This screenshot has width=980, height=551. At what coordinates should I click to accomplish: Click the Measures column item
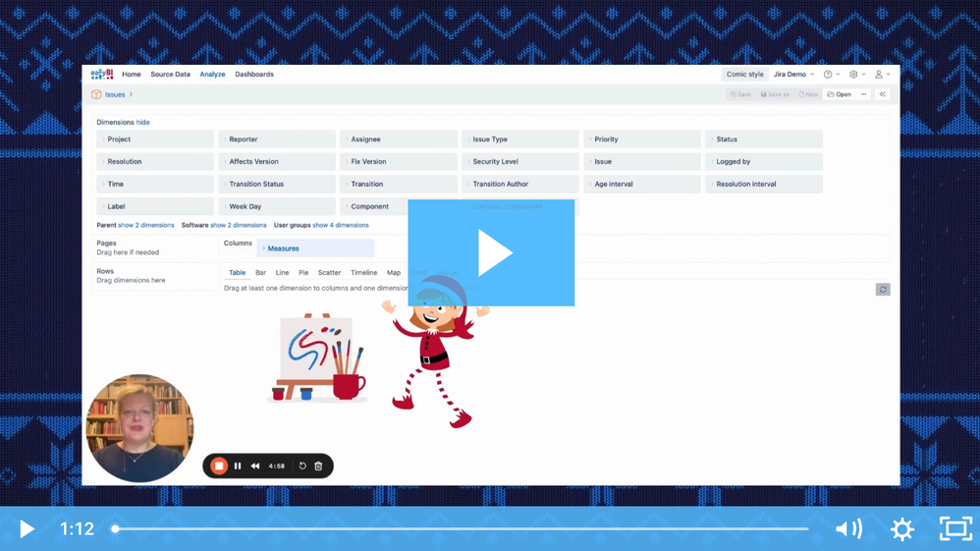315,248
